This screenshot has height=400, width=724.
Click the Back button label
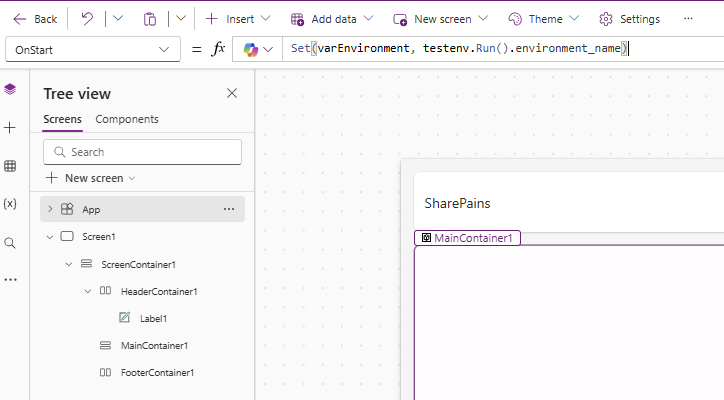46,19
